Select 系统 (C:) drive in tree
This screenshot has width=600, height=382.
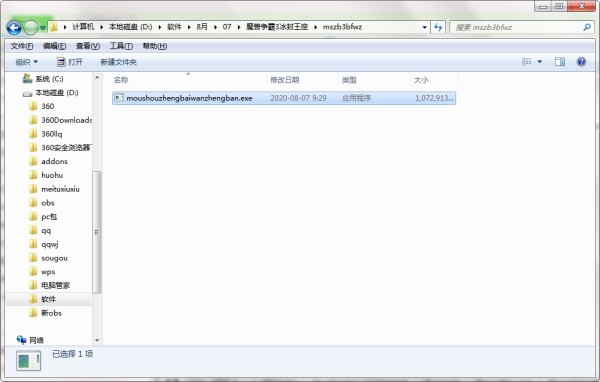click(x=49, y=79)
